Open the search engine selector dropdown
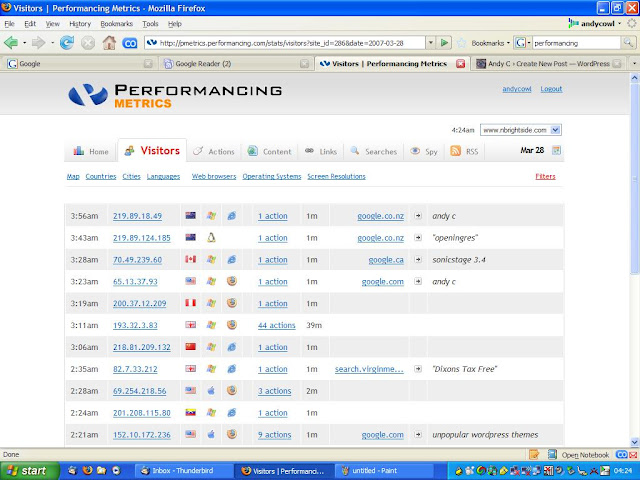The height and width of the screenshot is (480, 640). pyautogui.click(x=522, y=42)
